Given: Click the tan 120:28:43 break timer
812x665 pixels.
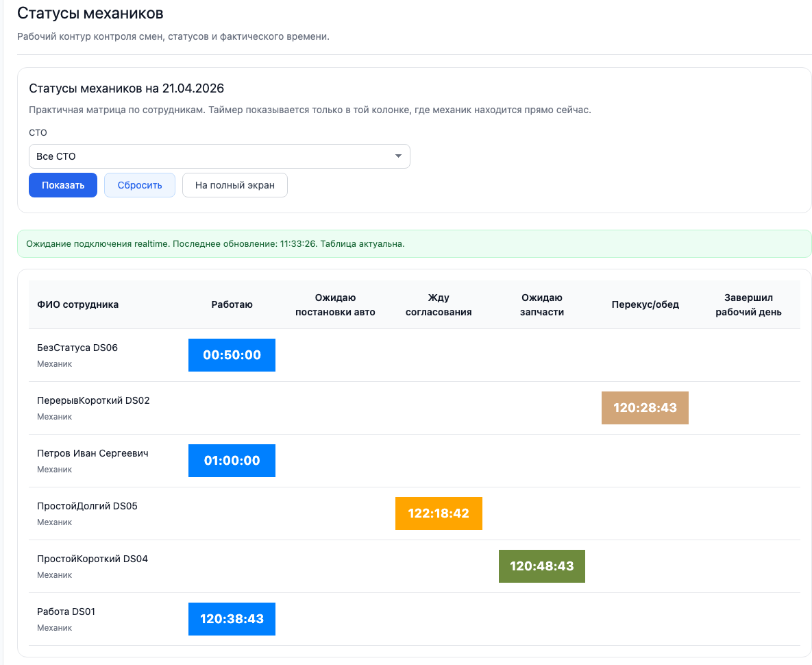Looking at the screenshot, I should pos(644,408).
